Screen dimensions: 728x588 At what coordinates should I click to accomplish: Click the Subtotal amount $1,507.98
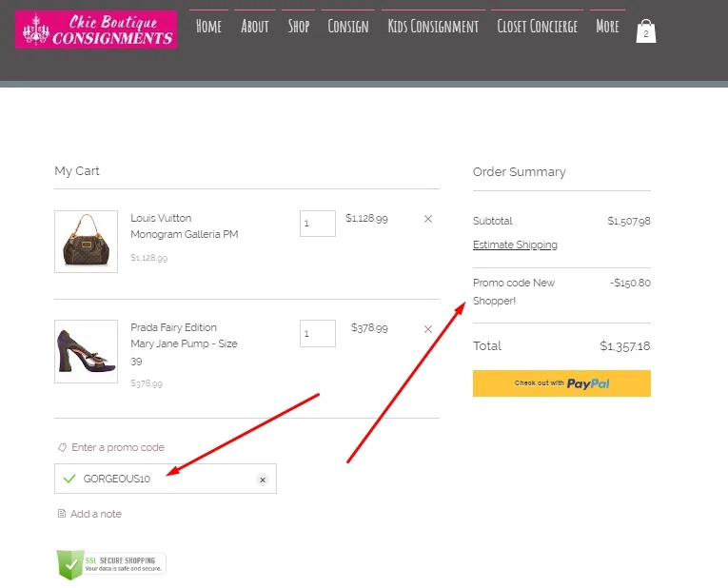[629, 222]
